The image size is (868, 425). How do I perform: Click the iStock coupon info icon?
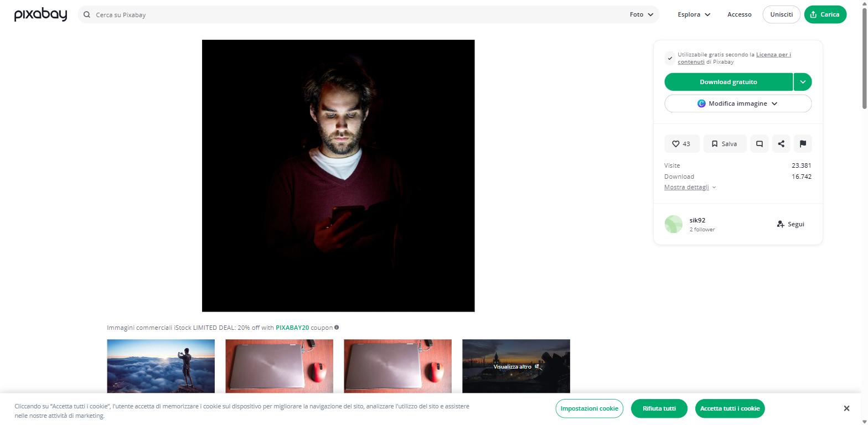[337, 328]
